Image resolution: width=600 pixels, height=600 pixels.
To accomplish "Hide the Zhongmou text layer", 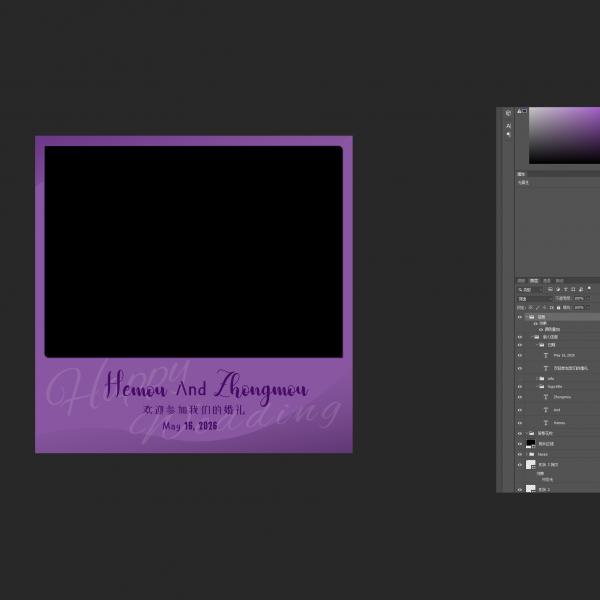I will 520,396.
